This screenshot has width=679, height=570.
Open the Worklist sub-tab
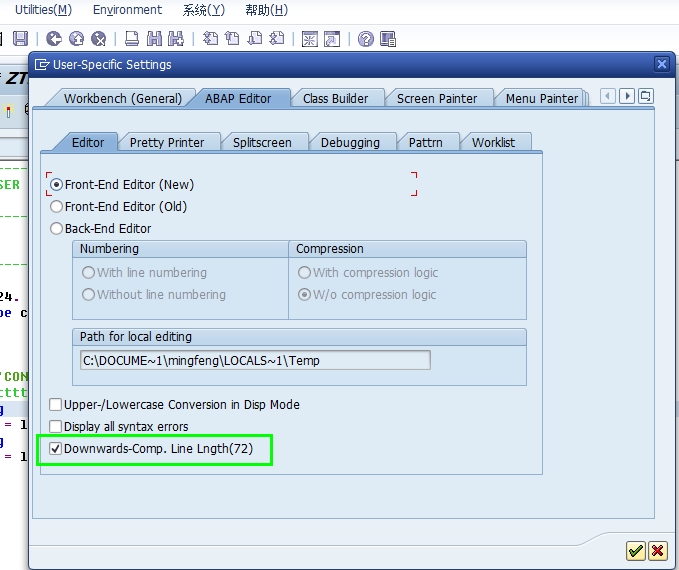tap(493, 142)
